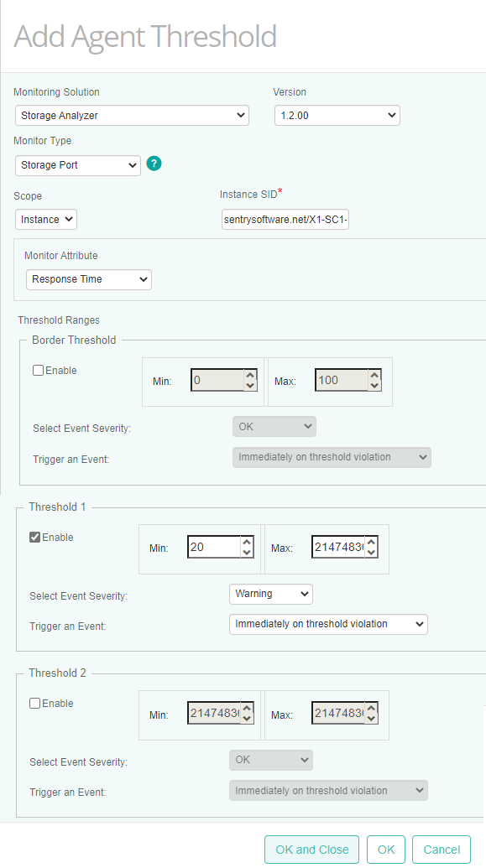Open the Border Threshold Trigger an Event dropdown
The width and height of the screenshot is (486, 868).
click(x=332, y=457)
